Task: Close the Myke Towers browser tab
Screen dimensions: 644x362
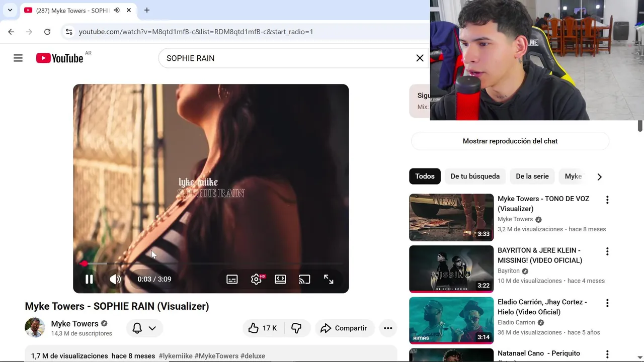Action: tap(129, 10)
